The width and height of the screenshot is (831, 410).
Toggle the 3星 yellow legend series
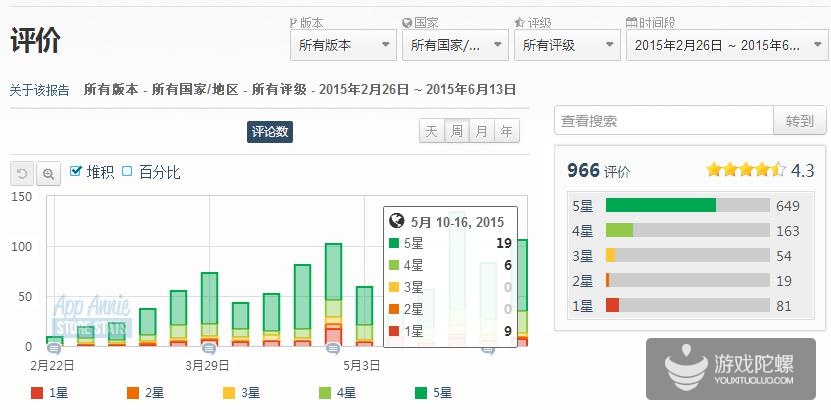(x=229, y=394)
